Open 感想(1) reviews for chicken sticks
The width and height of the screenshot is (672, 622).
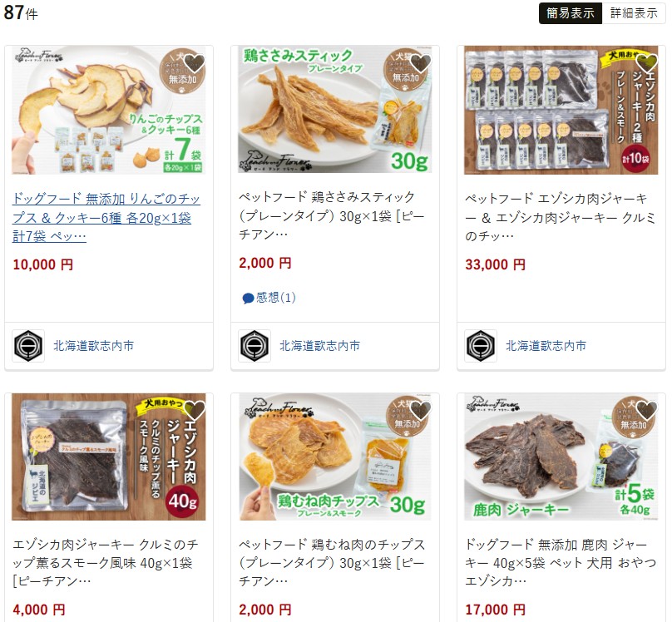(269, 298)
